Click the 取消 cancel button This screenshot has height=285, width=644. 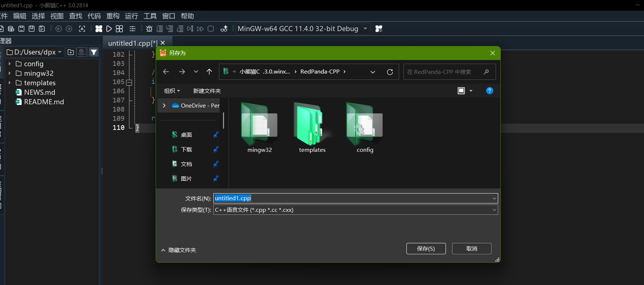pos(472,248)
